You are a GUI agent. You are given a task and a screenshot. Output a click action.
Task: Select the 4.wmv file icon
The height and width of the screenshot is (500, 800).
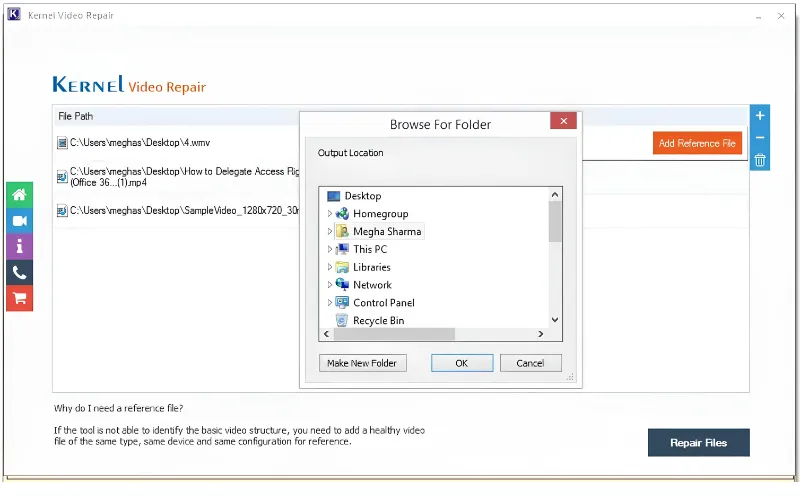point(62,143)
